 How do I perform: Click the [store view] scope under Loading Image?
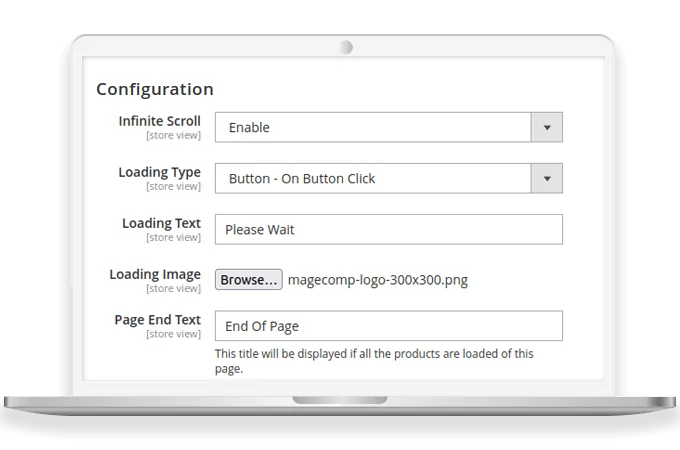coord(173,288)
